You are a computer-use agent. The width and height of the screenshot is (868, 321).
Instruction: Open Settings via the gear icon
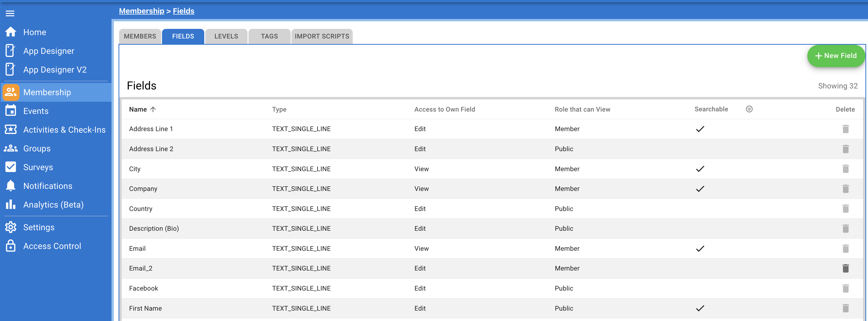pyautogui.click(x=10, y=227)
